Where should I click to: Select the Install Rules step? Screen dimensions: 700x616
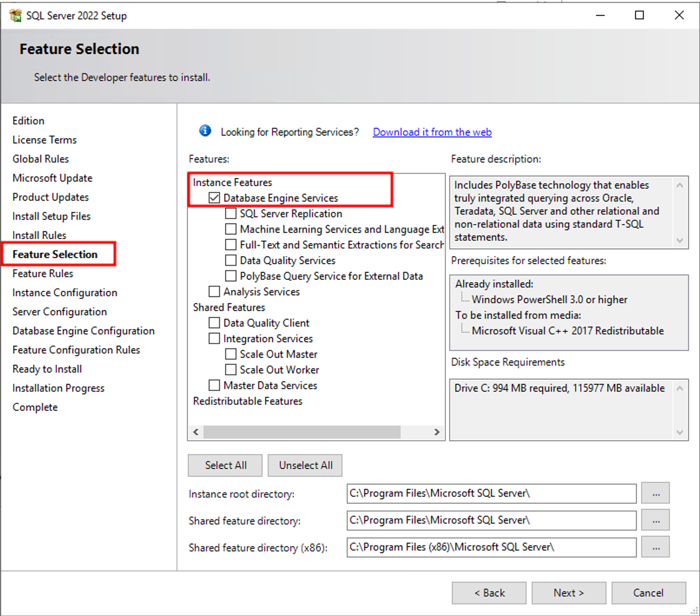[x=39, y=235]
